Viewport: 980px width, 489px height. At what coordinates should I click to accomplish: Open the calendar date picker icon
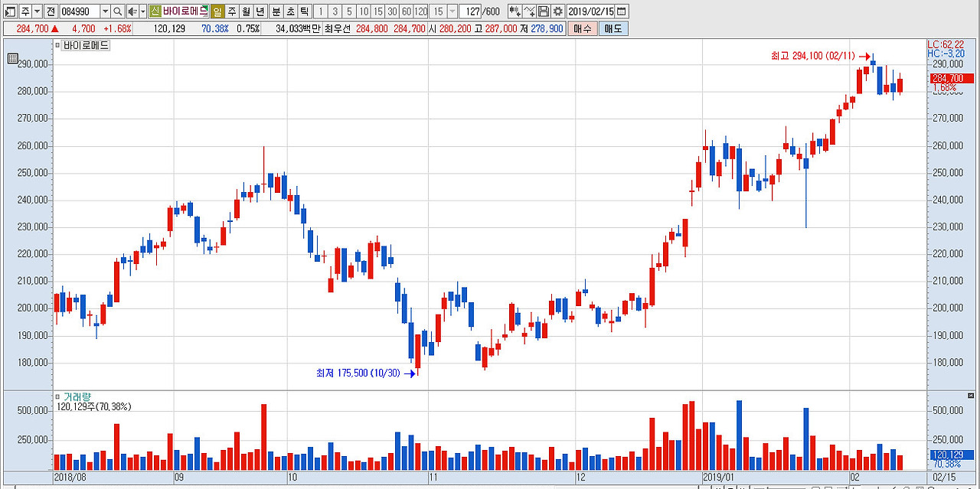[x=622, y=11]
